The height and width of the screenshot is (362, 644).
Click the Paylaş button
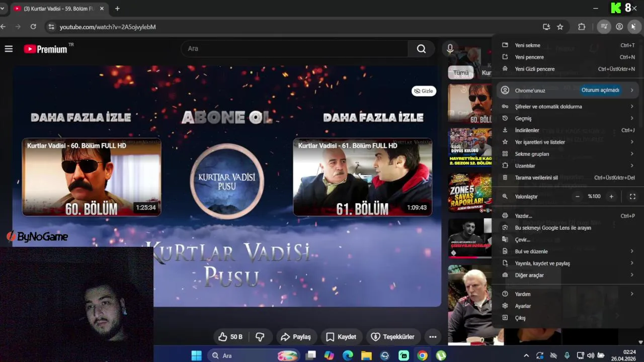click(x=296, y=337)
